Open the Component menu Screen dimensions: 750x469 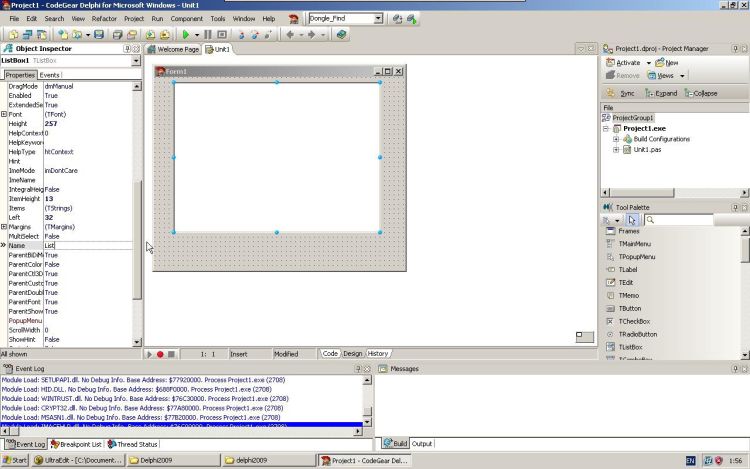pyautogui.click(x=187, y=19)
